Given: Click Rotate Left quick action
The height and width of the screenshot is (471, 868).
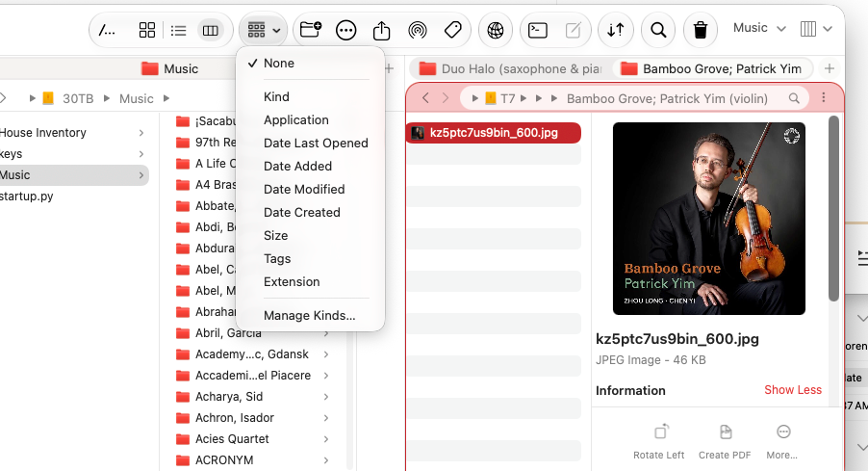Looking at the screenshot, I should [x=659, y=442].
